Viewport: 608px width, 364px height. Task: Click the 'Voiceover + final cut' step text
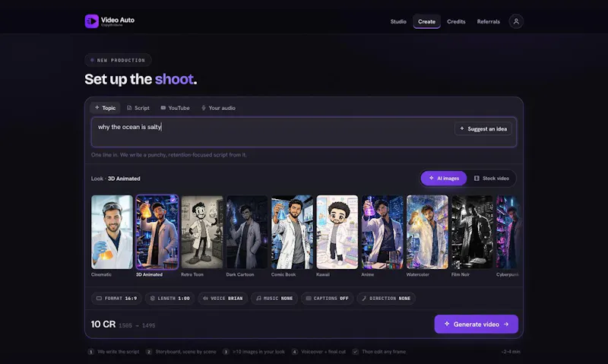tap(324, 352)
